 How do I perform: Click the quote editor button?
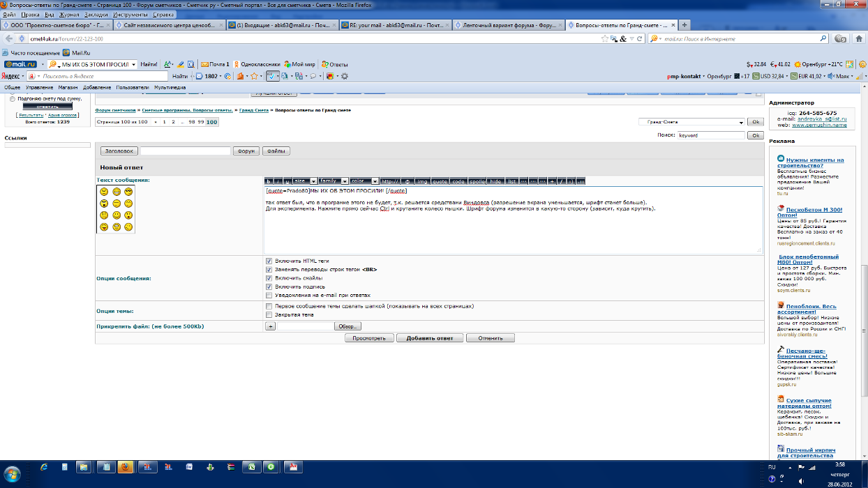[x=440, y=181]
